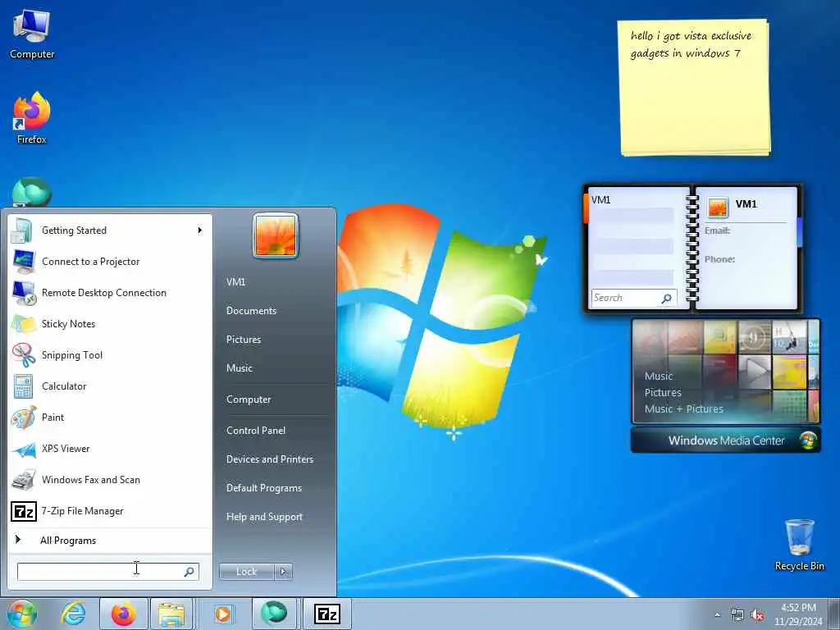Screen dimensions: 840x630
Task: Open Default Programs
Action: click(263, 488)
